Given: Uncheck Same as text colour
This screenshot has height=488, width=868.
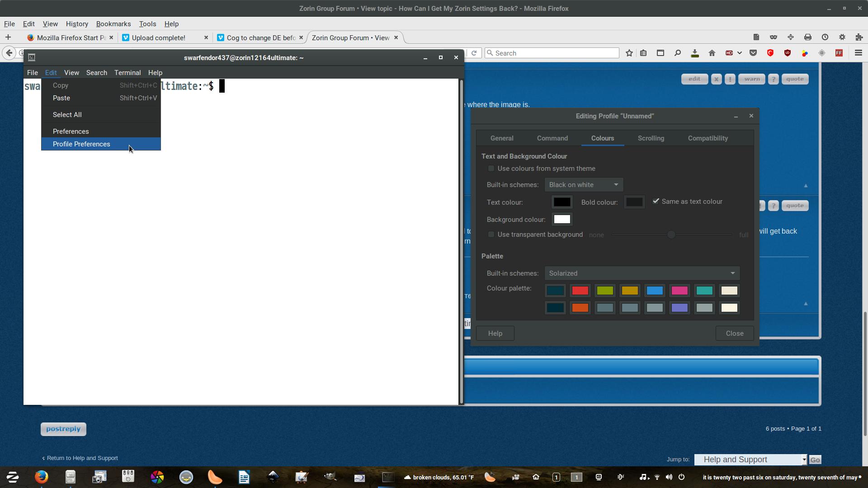Looking at the screenshot, I should pos(656,202).
